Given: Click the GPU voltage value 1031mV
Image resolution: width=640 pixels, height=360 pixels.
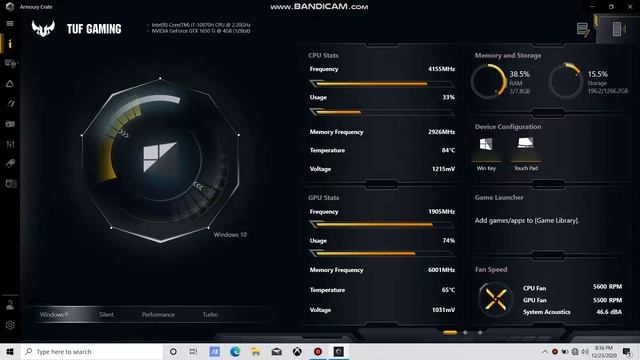Looking at the screenshot, I should 443,310.
